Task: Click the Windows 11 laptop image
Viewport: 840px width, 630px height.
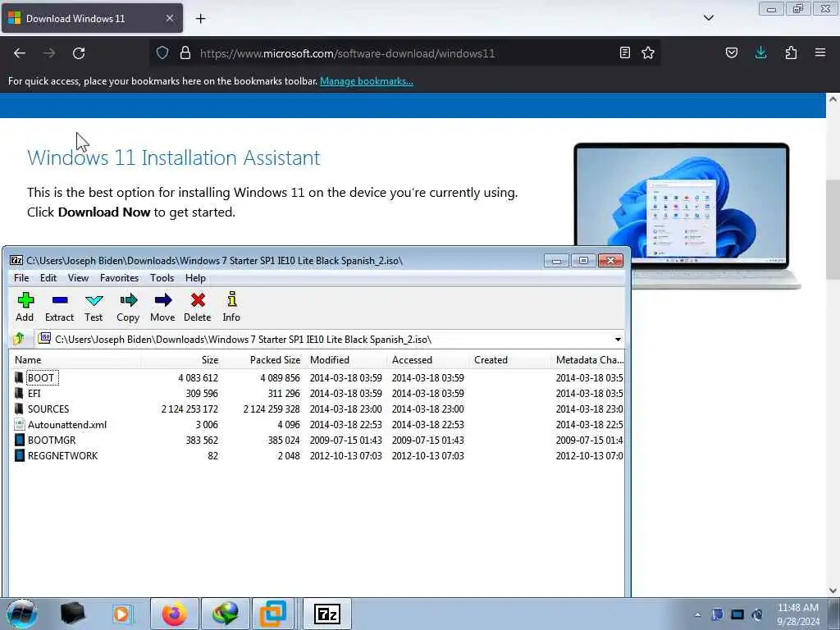Action: pos(687,216)
